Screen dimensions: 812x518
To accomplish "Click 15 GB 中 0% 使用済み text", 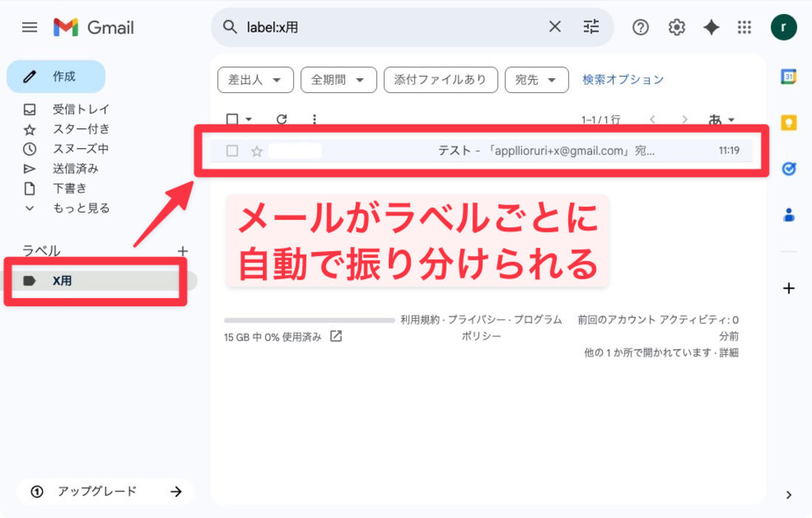I will tap(272, 337).
